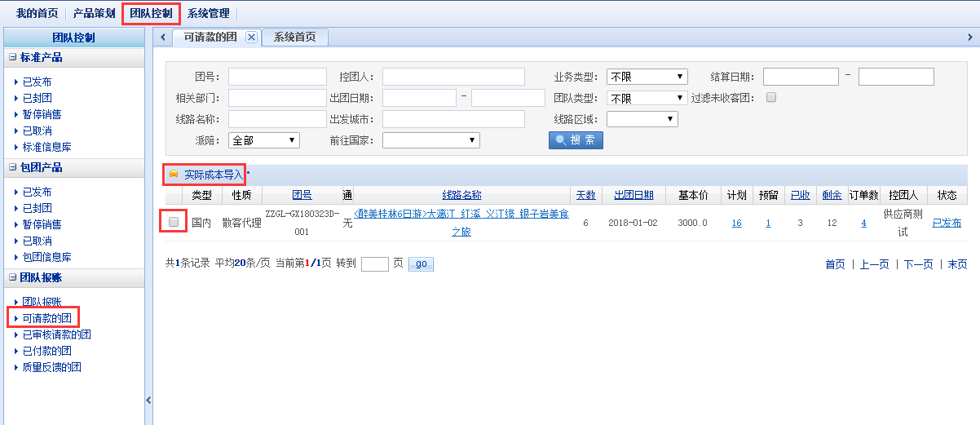
Task: Click the 出团日期 end date field
Action: pos(508,98)
